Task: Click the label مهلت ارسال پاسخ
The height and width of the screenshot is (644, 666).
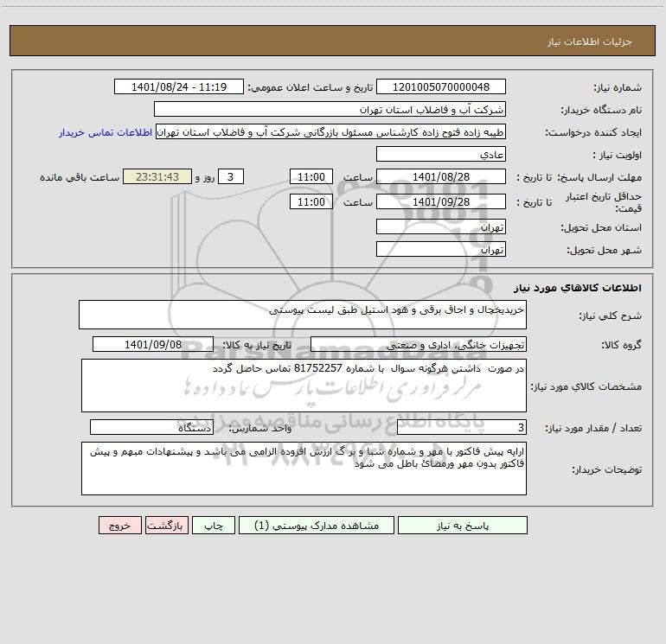Action: click(599, 177)
